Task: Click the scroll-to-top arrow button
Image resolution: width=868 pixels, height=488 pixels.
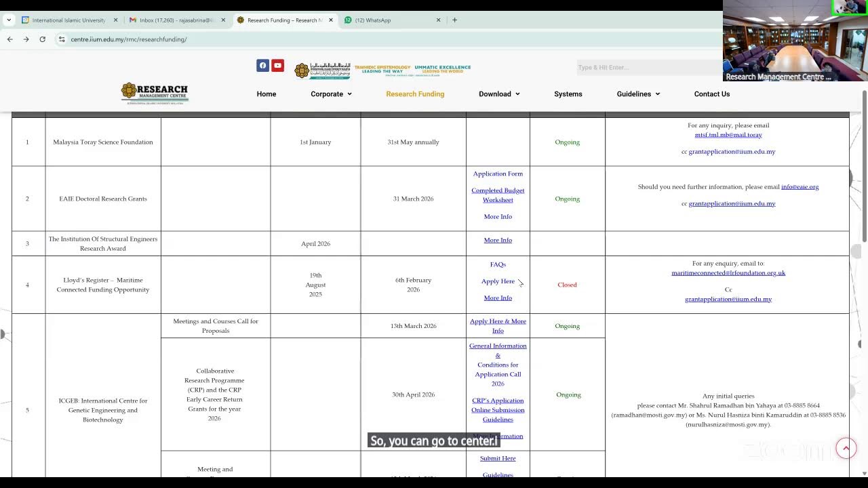Action: [x=846, y=448]
